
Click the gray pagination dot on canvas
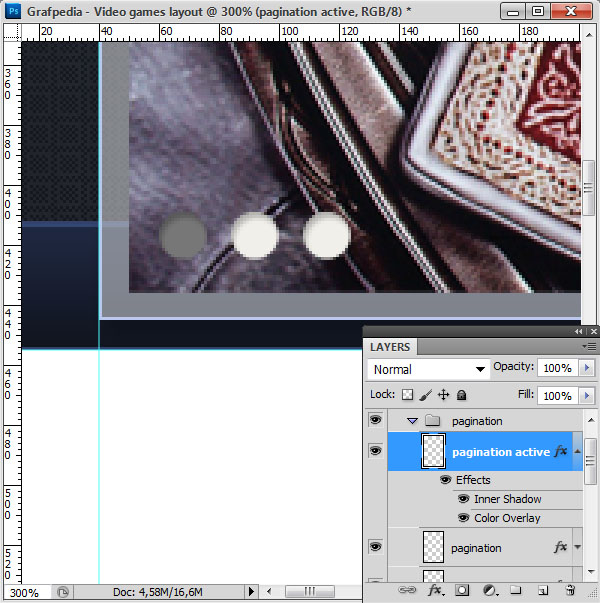pyautogui.click(x=183, y=235)
